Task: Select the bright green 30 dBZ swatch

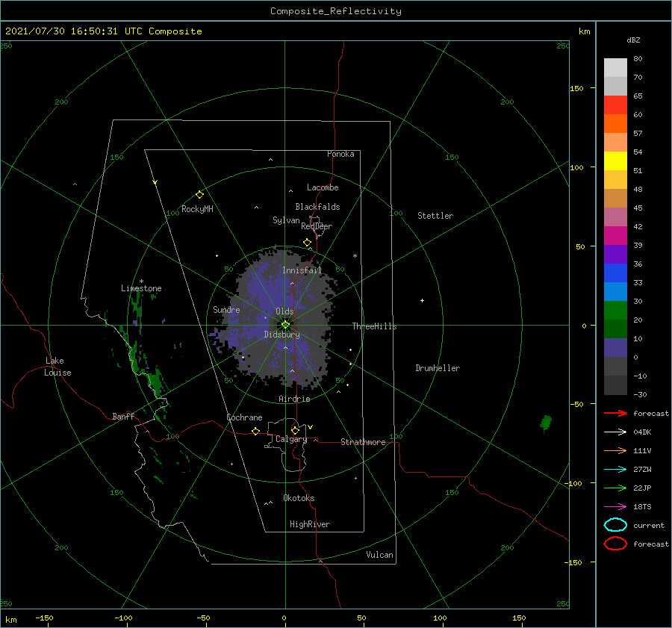Action: 615,310
